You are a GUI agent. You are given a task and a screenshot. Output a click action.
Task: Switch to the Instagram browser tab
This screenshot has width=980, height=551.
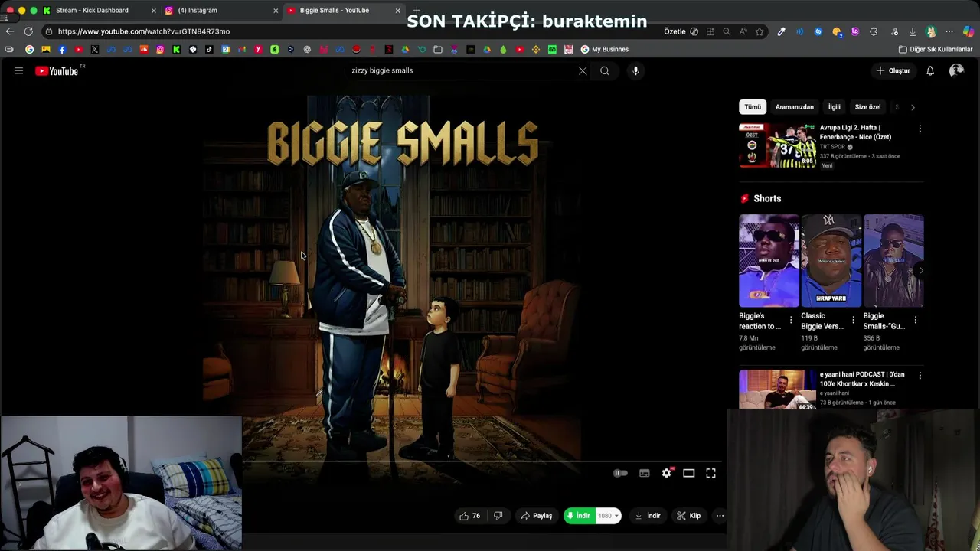point(198,11)
